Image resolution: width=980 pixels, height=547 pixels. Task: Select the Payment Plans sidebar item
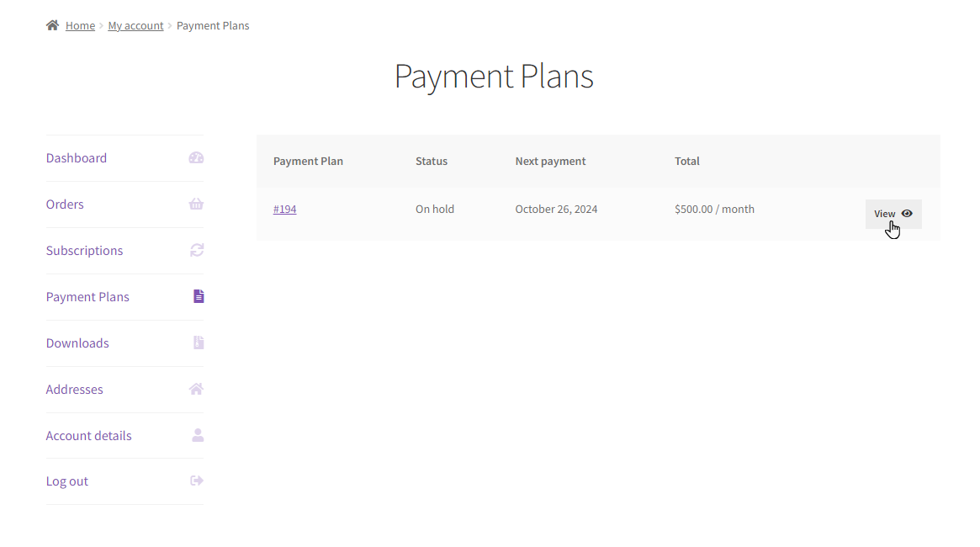pos(87,297)
